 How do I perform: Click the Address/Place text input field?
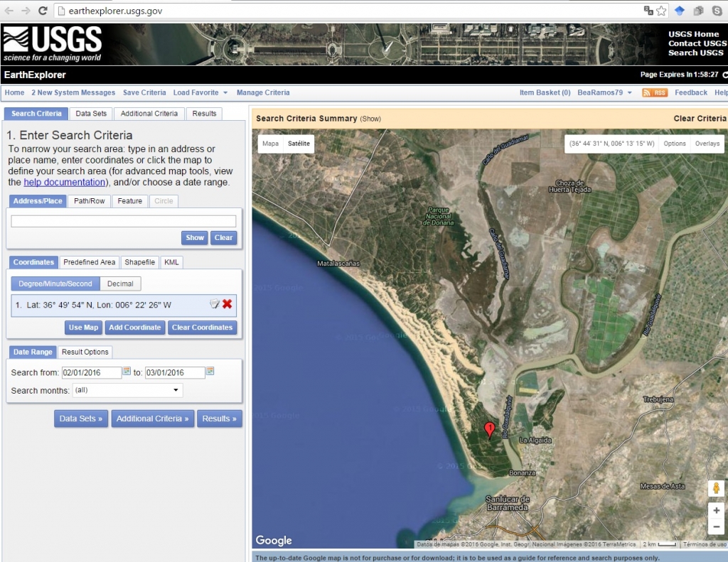click(x=123, y=221)
